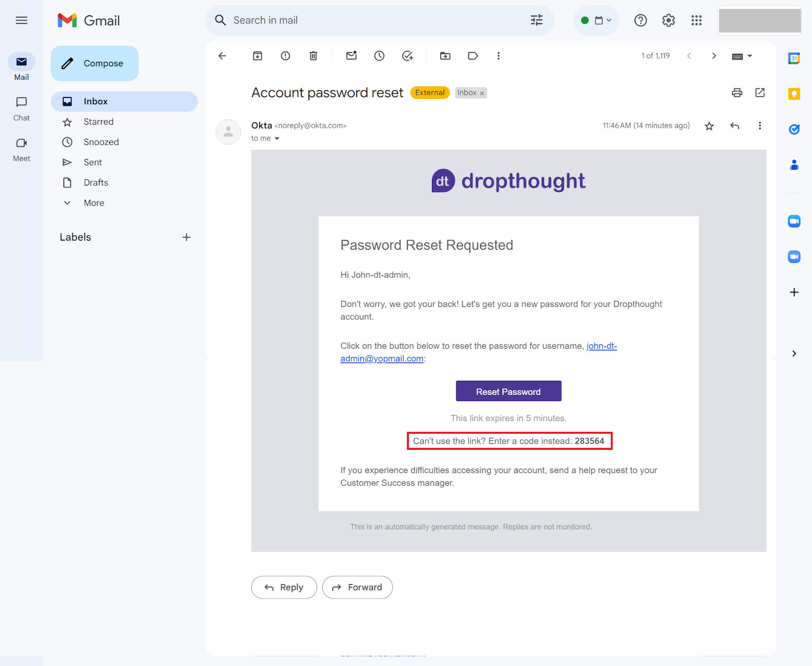Click the Forward button

coord(357,587)
